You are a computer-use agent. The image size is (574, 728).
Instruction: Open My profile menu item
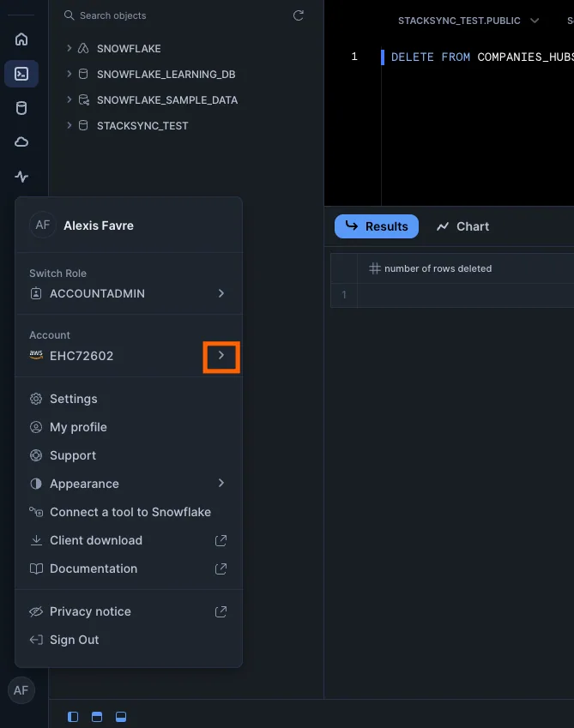coord(129,427)
